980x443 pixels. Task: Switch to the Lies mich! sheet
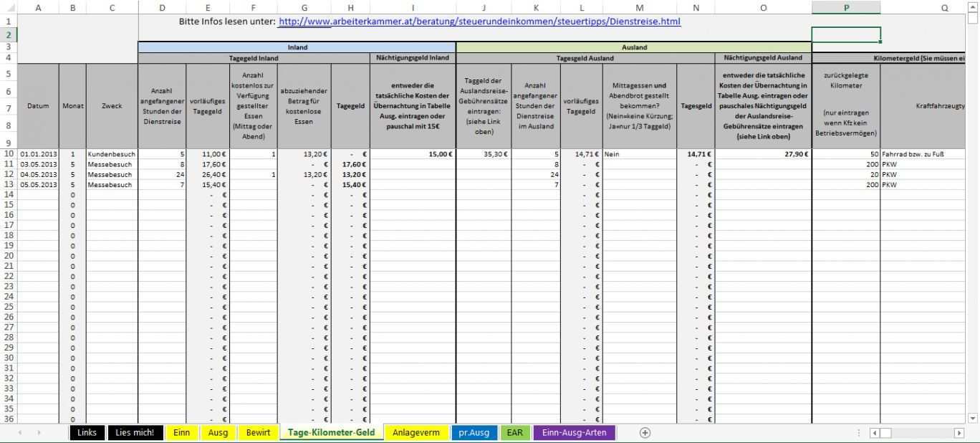(135, 433)
